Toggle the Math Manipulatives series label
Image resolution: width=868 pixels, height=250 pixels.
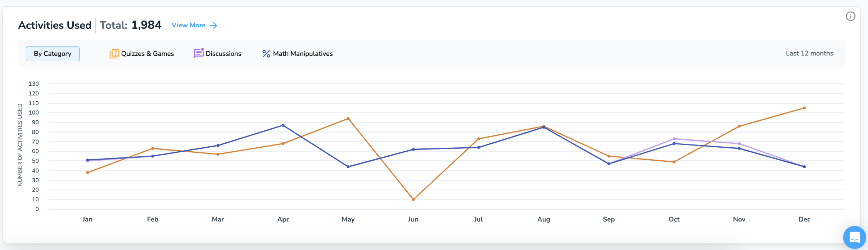(x=303, y=54)
